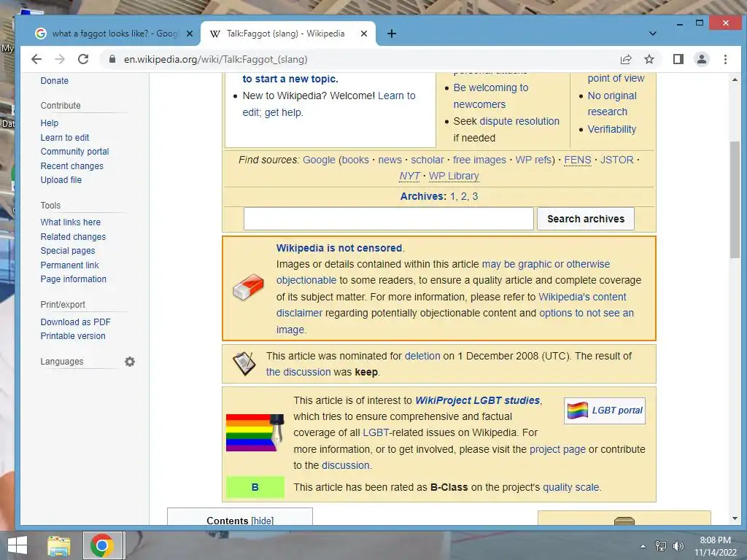The width and height of the screenshot is (747, 560).
Task: Open Special pages link
Action: (x=67, y=251)
